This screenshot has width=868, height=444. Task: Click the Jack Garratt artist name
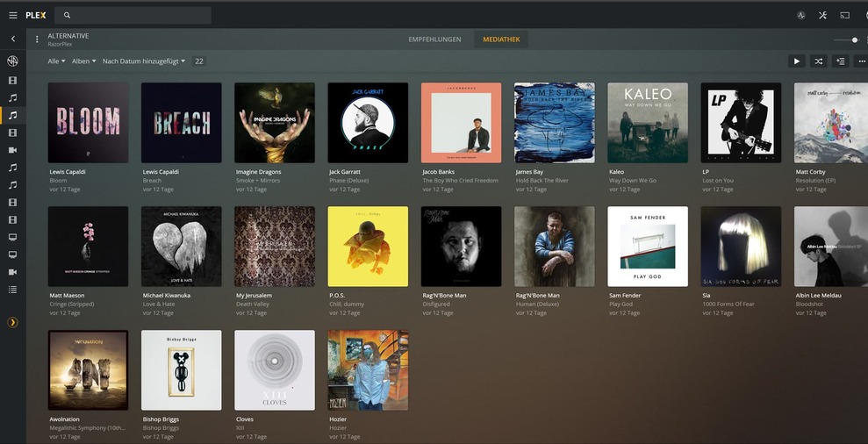pyautogui.click(x=345, y=172)
